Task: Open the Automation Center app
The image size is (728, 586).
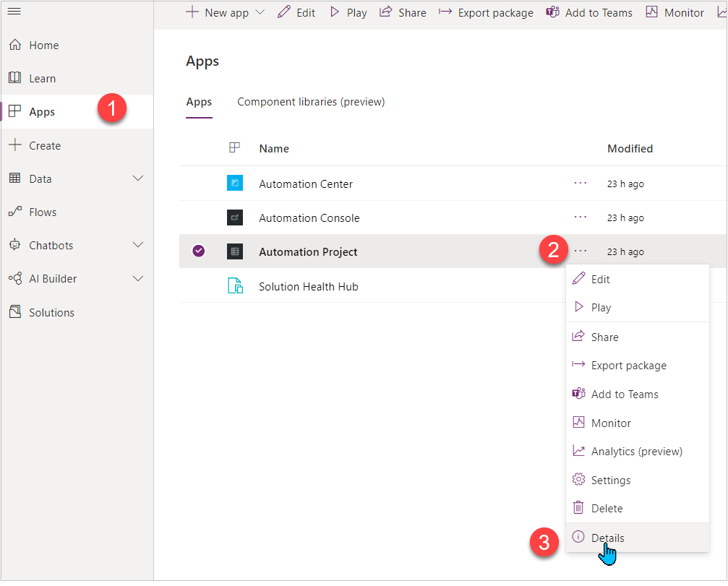Action: click(x=305, y=184)
